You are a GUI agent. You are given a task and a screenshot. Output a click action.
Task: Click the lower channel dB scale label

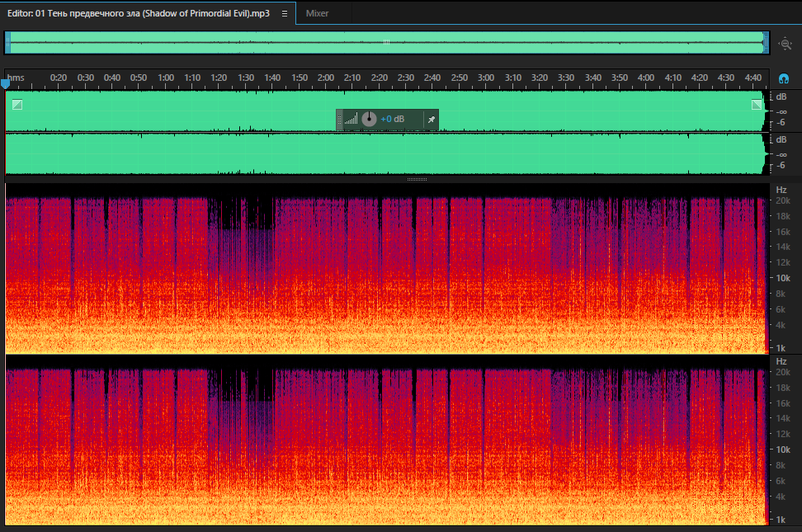point(781,139)
